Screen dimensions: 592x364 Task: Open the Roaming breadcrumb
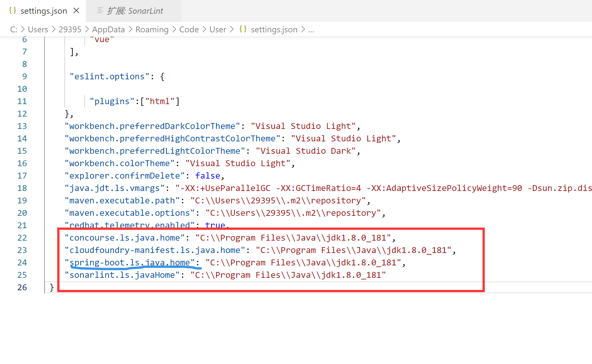click(x=152, y=29)
